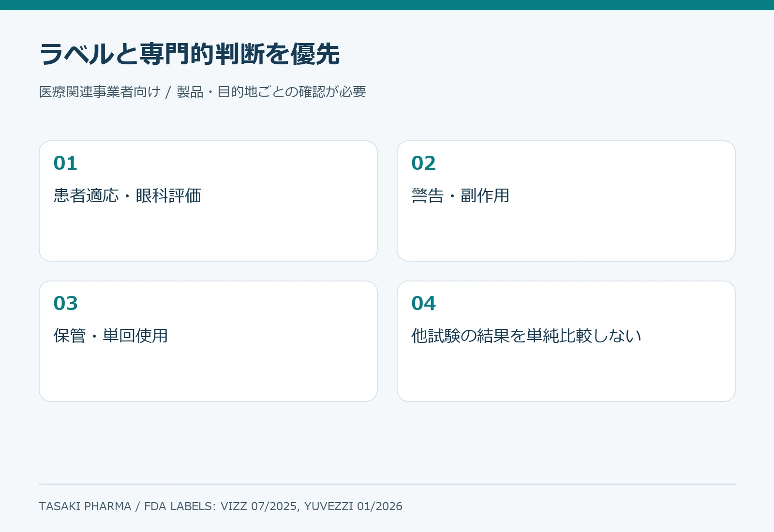Select the text 警告・副作用

point(461,195)
